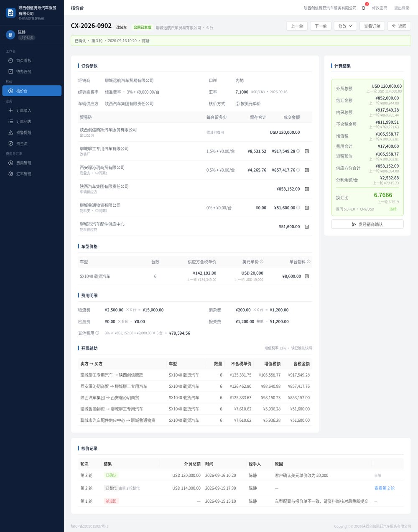Open detail icon in 陕西汽车集团有限责任公司 trade chain row

[x=307, y=189]
